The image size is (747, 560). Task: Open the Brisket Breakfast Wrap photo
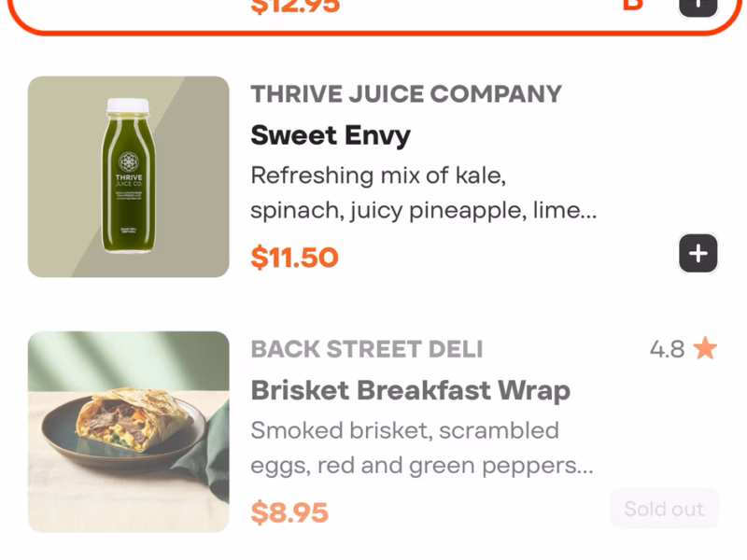tap(129, 431)
